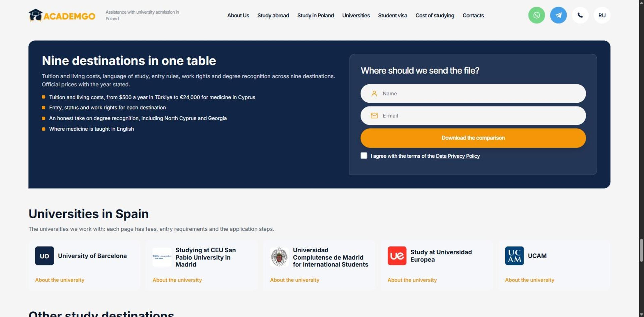
Task: Open About the university for Barcelona
Action: click(60, 280)
